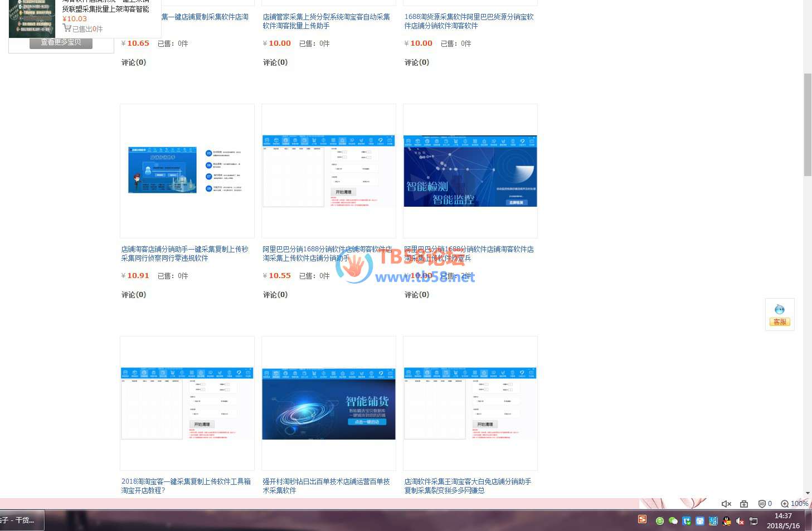Click the 智能检测 智能监控 product thumbnail
Viewport: 812px width, 531px height.
point(470,170)
